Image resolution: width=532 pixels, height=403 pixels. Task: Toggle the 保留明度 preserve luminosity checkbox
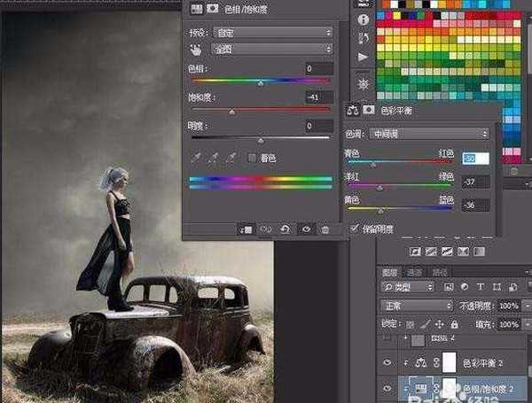tap(355, 229)
